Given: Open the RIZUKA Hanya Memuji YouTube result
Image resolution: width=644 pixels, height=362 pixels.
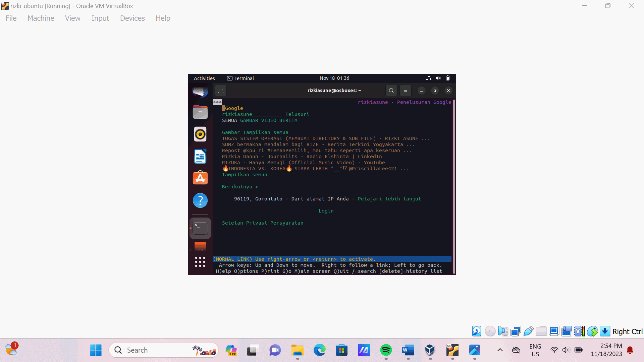Looking at the screenshot, I should [x=303, y=163].
